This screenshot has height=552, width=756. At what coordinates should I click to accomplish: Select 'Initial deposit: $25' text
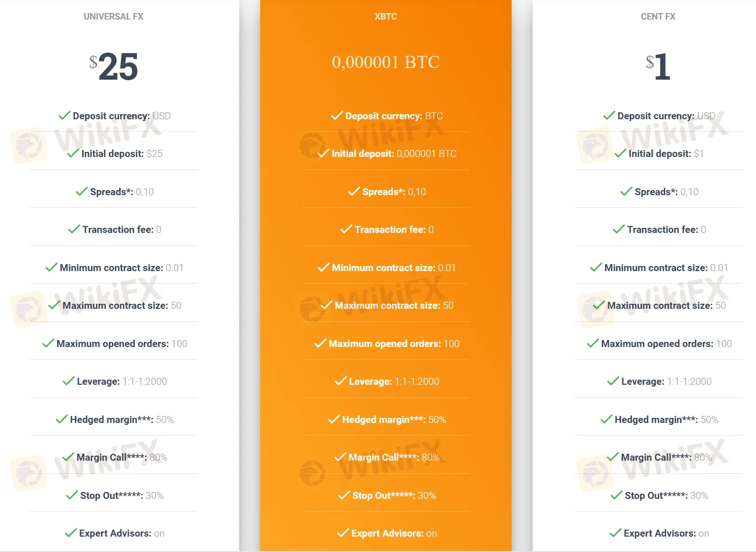(x=122, y=154)
